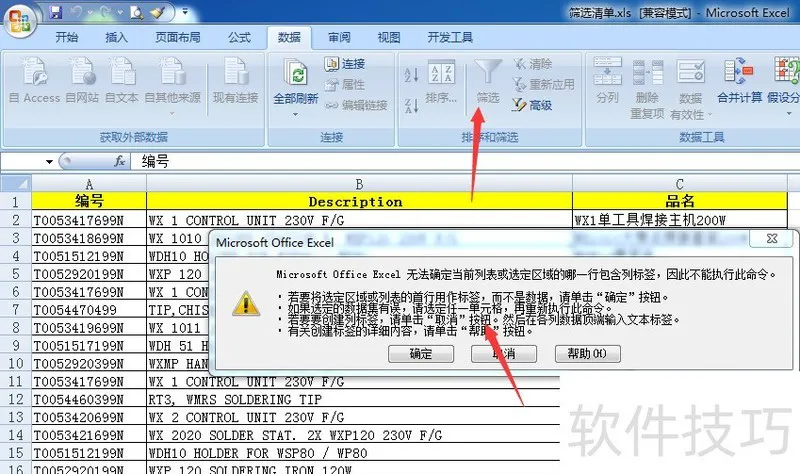Click the 属性 properties button

tap(344, 84)
